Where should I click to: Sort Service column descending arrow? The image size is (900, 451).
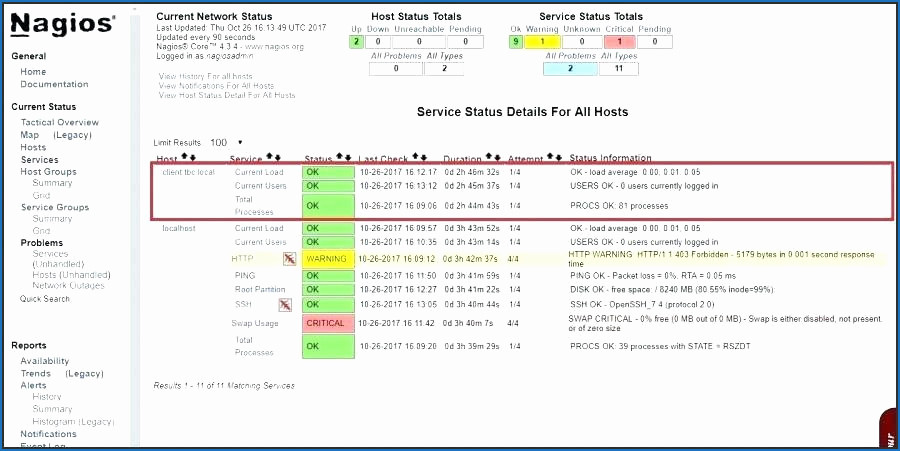[x=278, y=157]
